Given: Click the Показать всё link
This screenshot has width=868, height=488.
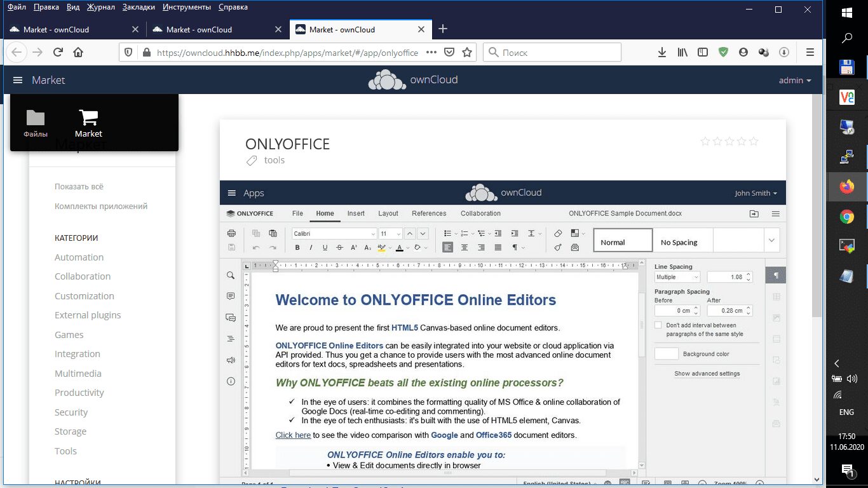Looking at the screenshot, I should (x=79, y=187).
